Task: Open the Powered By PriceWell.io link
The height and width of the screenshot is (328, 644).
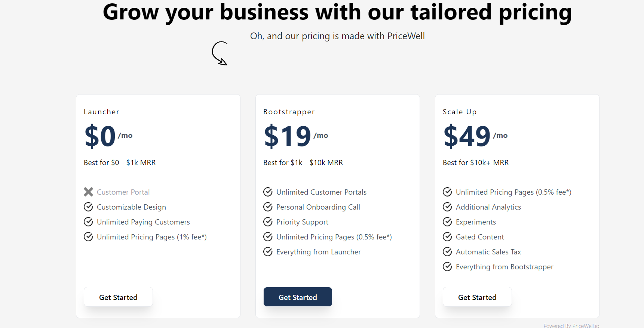Action: click(x=571, y=326)
